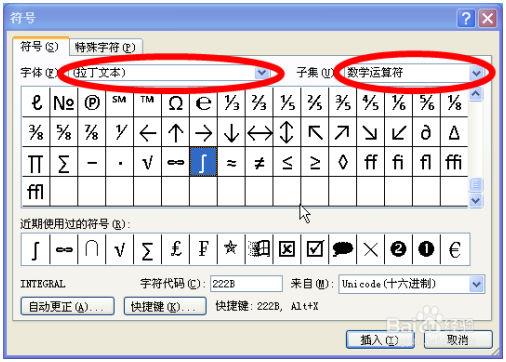Select the ffi ligature symbol
This screenshot has width=506, height=362.
tap(454, 162)
